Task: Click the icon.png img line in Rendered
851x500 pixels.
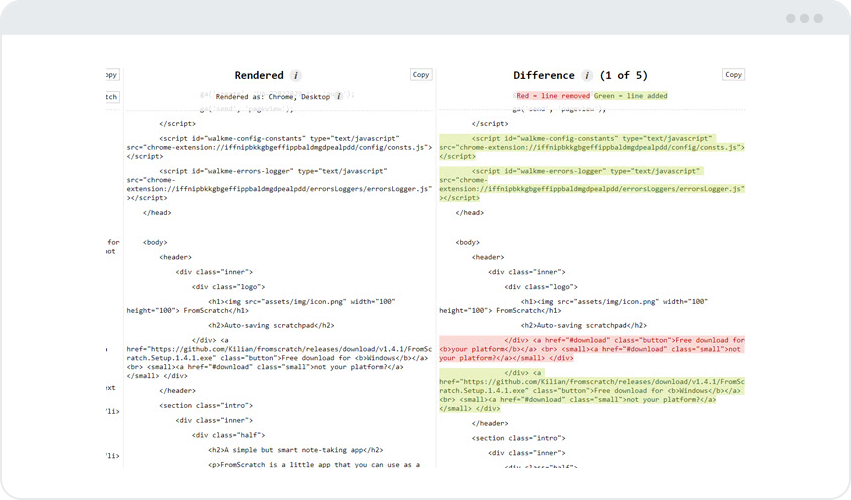Action: (261, 306)
